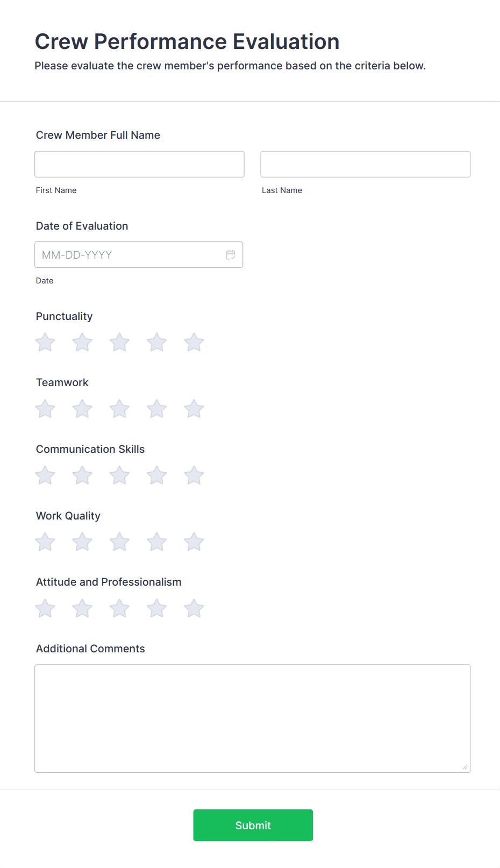Rate Punctuality five stars
The width and height of the screenshot is (500, 868).
tap(194, 342)
